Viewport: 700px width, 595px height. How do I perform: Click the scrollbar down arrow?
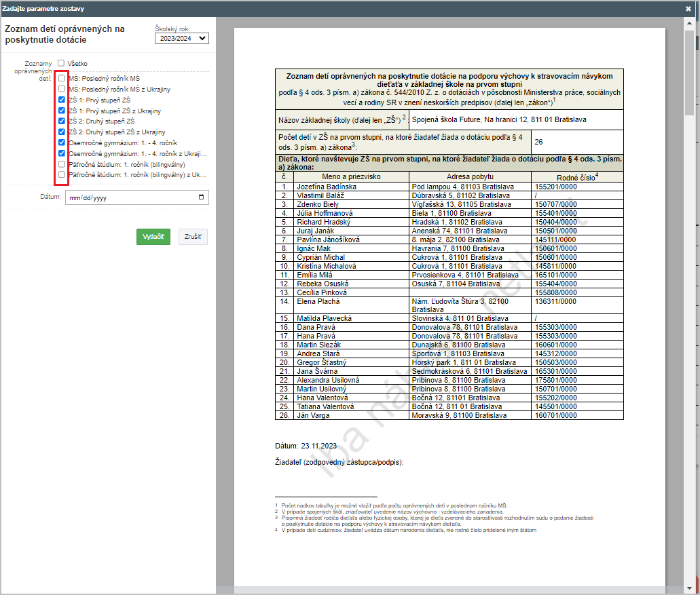click(689, 589)
